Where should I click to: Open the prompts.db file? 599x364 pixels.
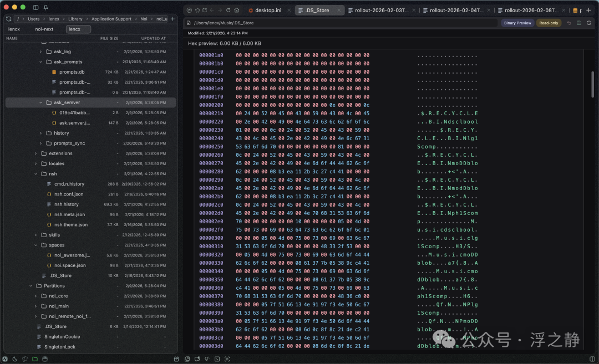click(72, 72)
